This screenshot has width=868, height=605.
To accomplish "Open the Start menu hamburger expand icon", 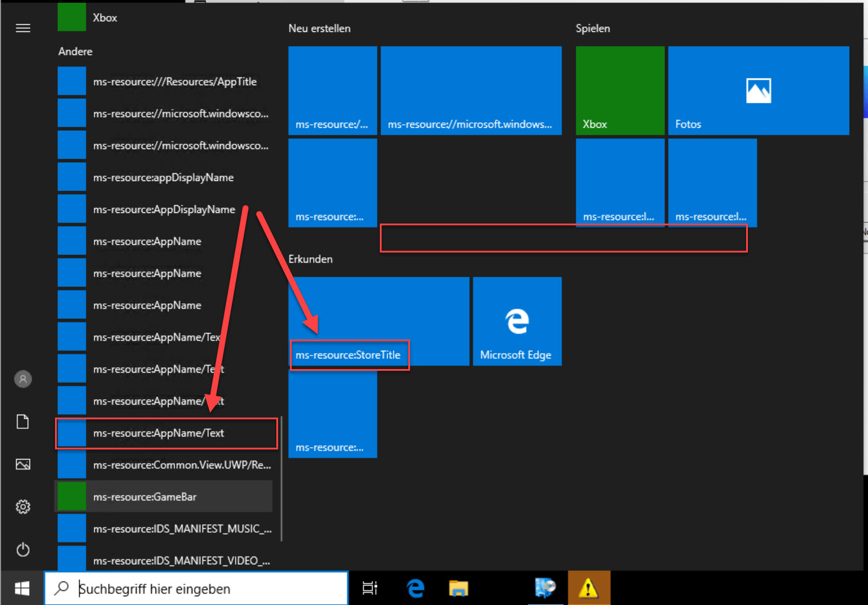I will click(x=23, y=28).
